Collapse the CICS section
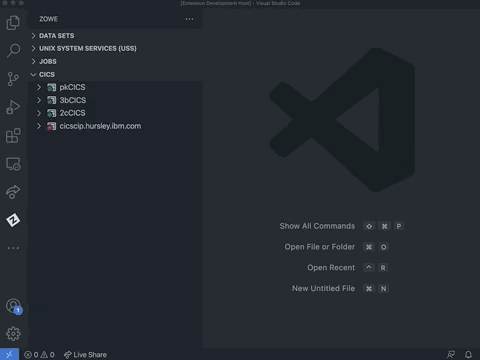The height and width of the screenshot is (360, 480). click(x=115, y=75)
